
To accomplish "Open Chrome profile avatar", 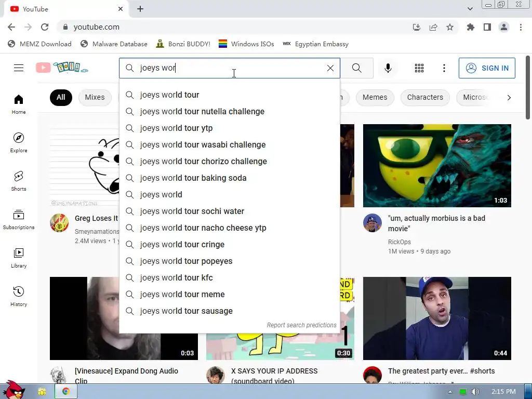I will (x=504, y=27).
